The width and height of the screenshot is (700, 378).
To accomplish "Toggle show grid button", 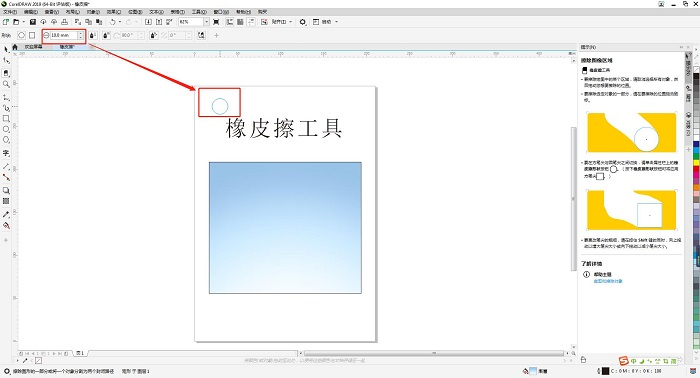I will tap(240, 22).
